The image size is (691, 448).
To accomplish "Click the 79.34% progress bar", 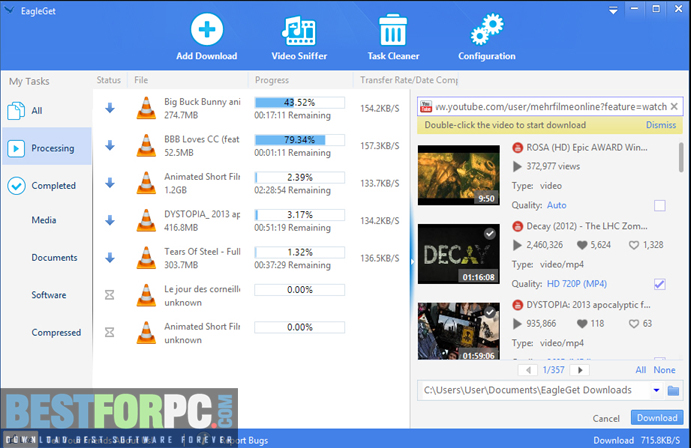I will [300, 140].
